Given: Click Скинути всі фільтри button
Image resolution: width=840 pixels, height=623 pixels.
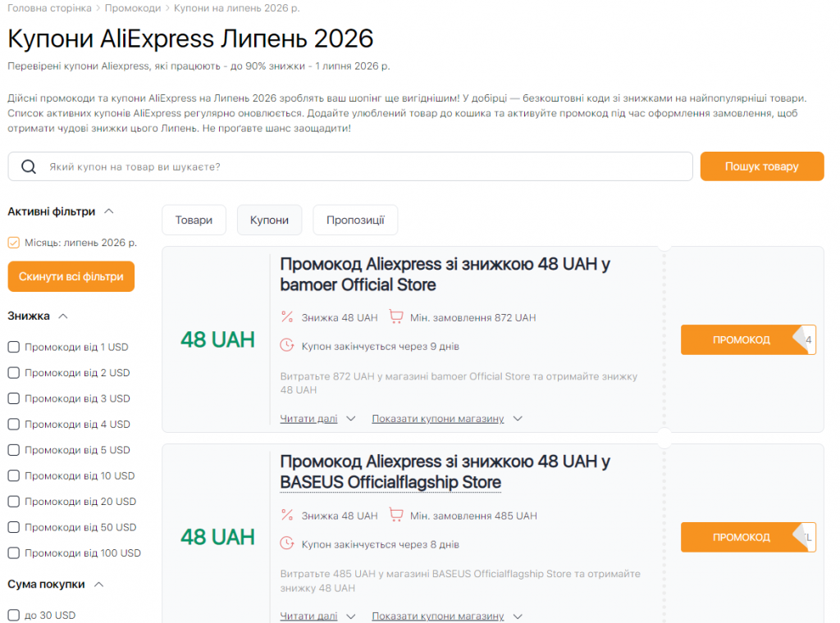Looking at the screenshot, I should [x=71, y=277].
